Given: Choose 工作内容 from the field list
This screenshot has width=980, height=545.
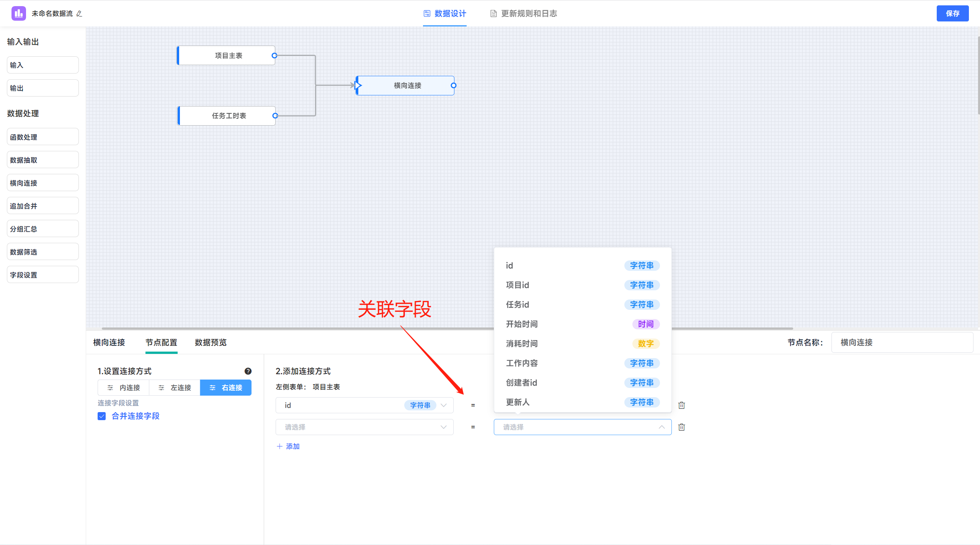Looking at the screenshot, I should [x=583, y=363].
